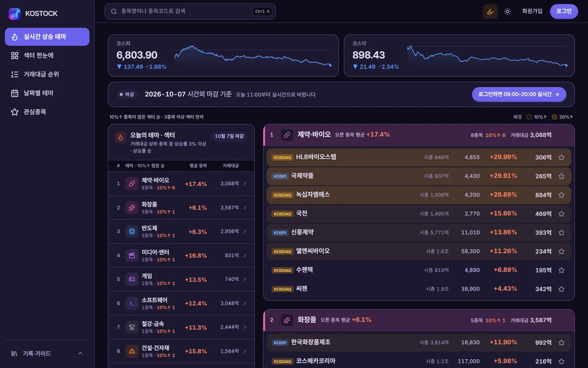Click the flame icon next to 오늘의 테마 · 섹터
Viewport: 588px width, 368px height.
pos(120,138)
